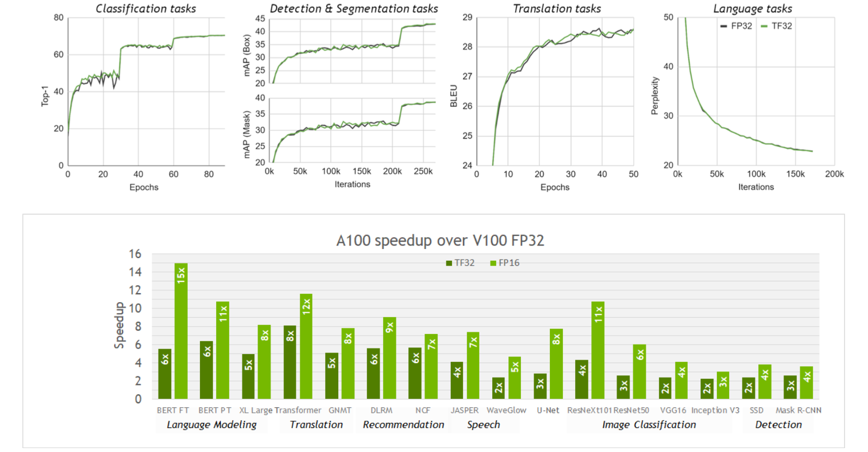
Task: Select the 15x FP16 bar for BERT FT
Action: (x=181, y=331)
